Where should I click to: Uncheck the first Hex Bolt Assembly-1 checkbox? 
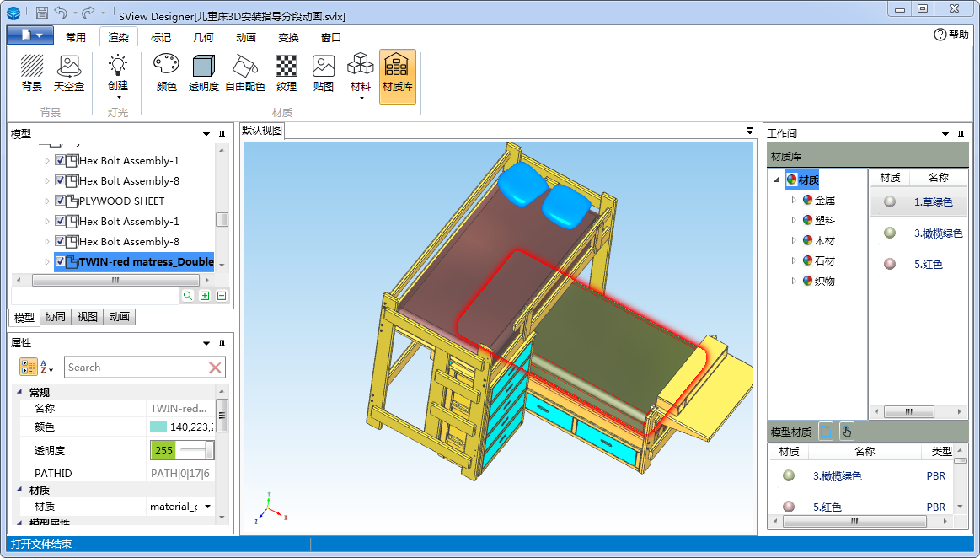point(60,161)
